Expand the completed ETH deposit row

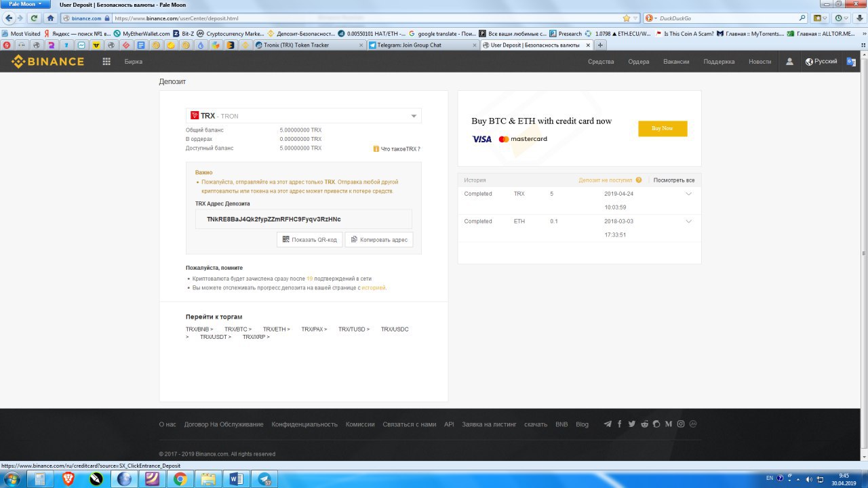[x=689, y=222]
